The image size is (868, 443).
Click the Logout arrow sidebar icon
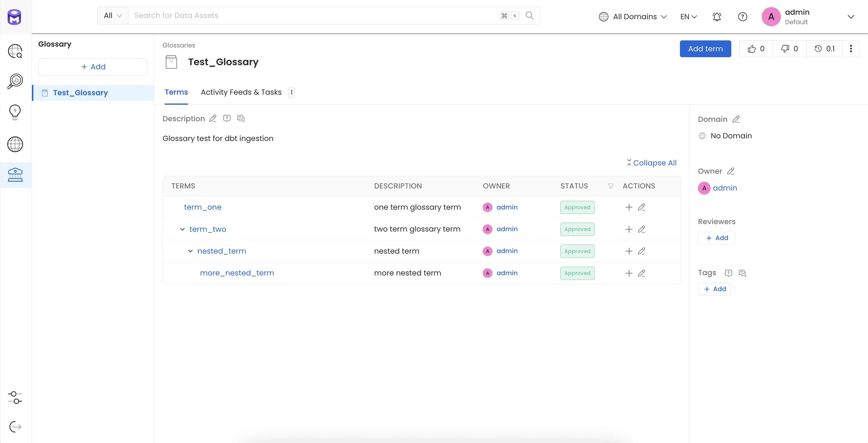coord(15,427)
